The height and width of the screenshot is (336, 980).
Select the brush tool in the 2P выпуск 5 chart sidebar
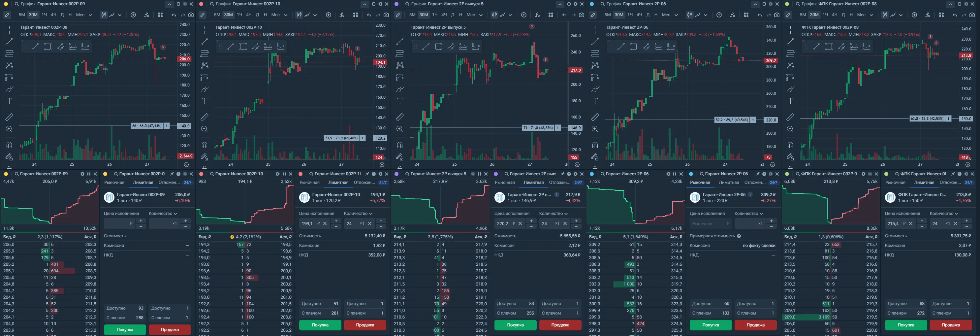(x=399, y=89)
